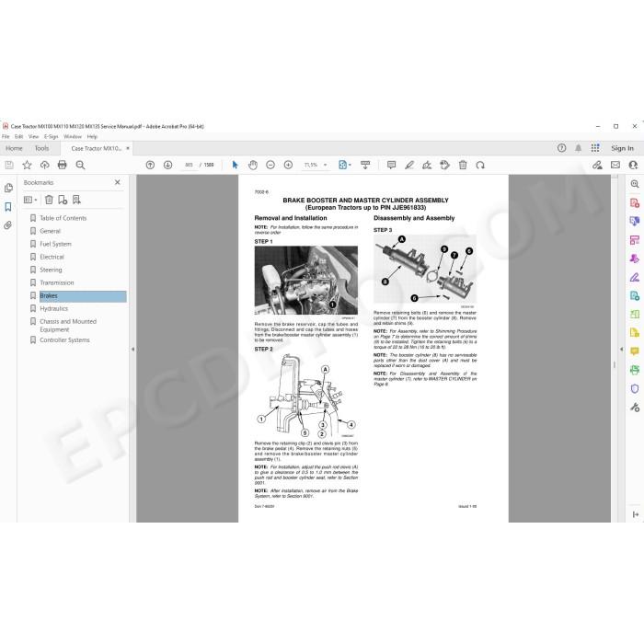Activate the Hand pan tool

click(253, 165)
